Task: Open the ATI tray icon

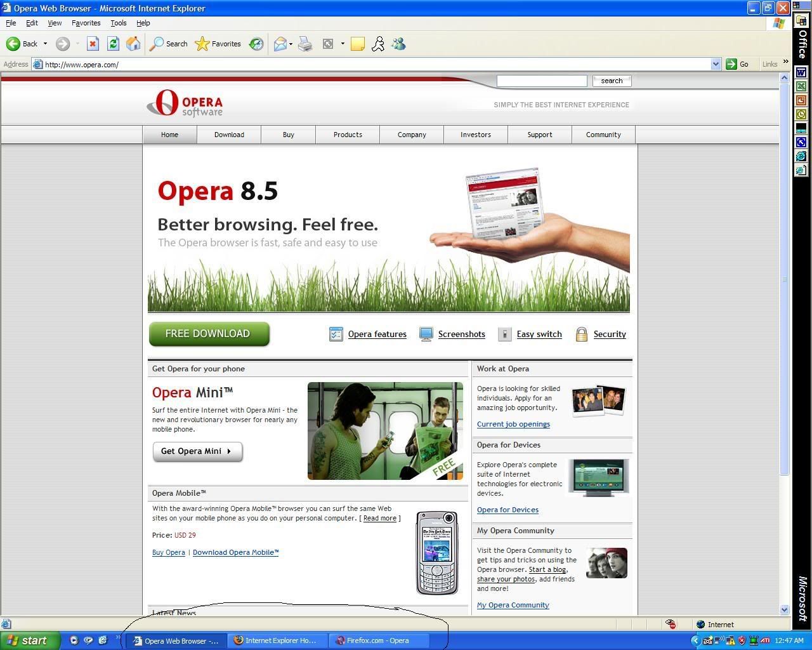Action: tap(766, 640)
